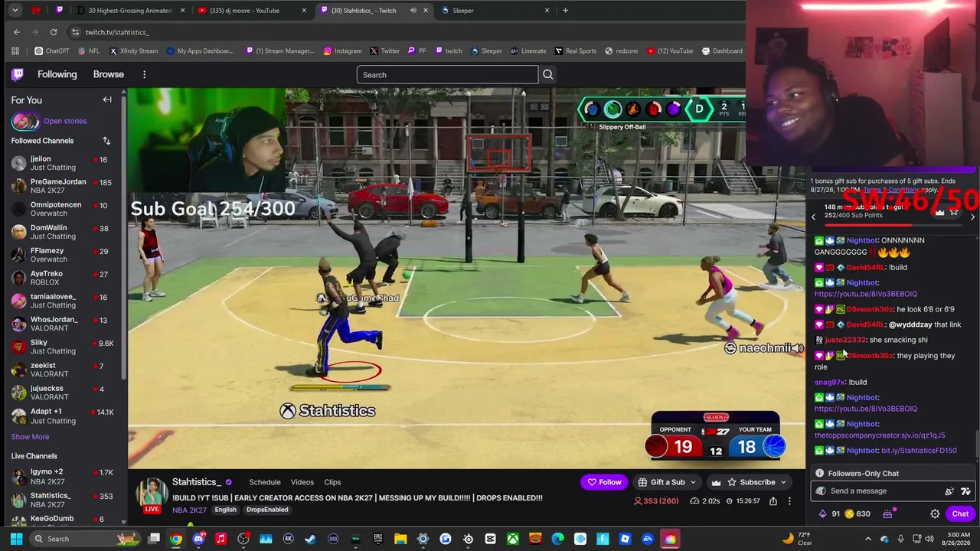Screen dimensions: 980x551
Task: Open Steam from the taskbar
Action: tap(310, 539)
